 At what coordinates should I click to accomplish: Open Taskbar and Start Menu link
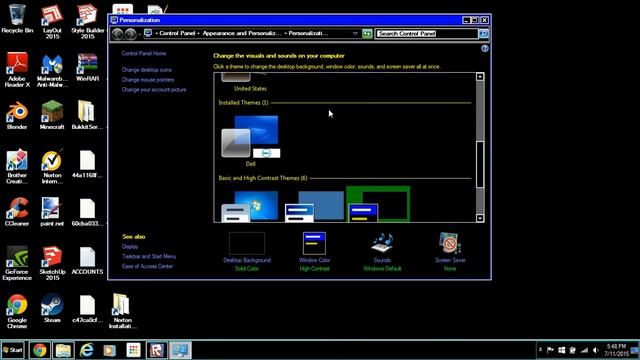[x=149, y=256]
